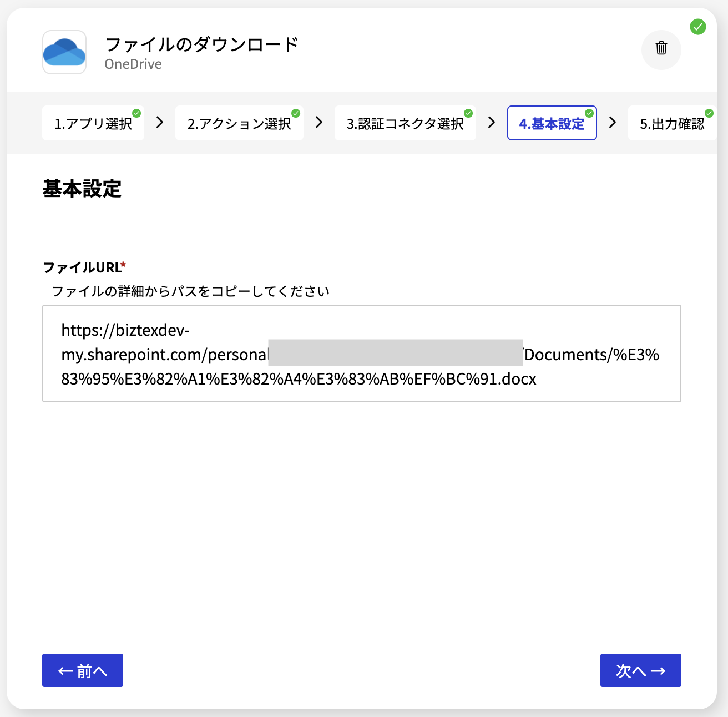This screenshot has height=717, width=728.
Task: Open the 1.アプリ選択 step
Action: [x=93, y=123]
